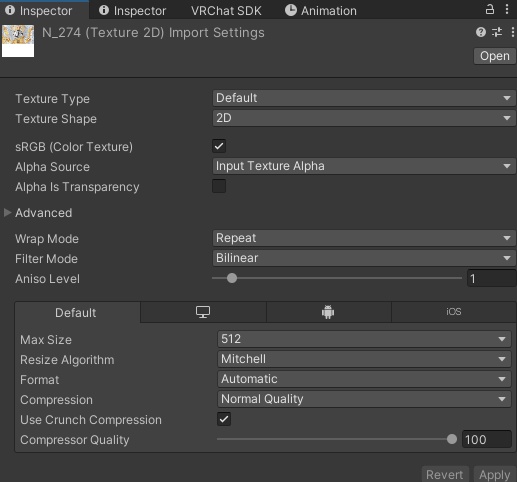Screen dimensions: 517x482
Task: Open the Max Size dropdown
Action: pos(364,339)
